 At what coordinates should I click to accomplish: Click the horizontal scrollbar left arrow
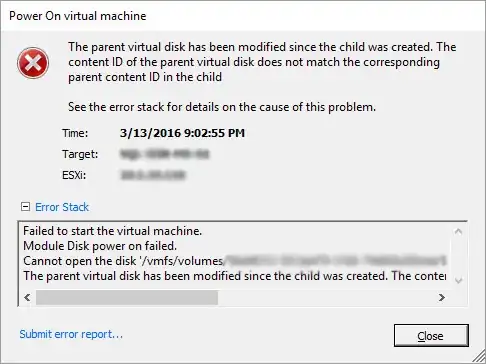[x=27, y=297]
